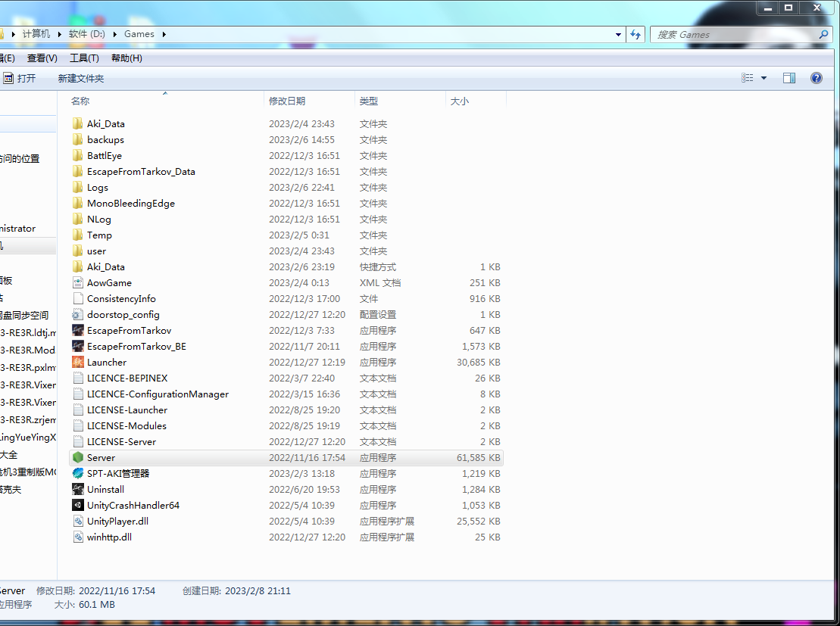Toggle the preview pane icon
The image size is (840, 626).
(x=788, y=77)
